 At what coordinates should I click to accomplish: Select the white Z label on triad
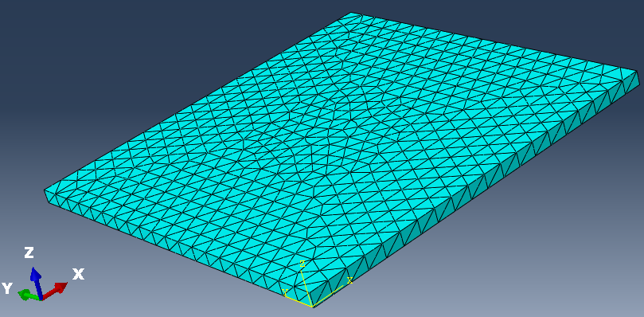point(29,252)
